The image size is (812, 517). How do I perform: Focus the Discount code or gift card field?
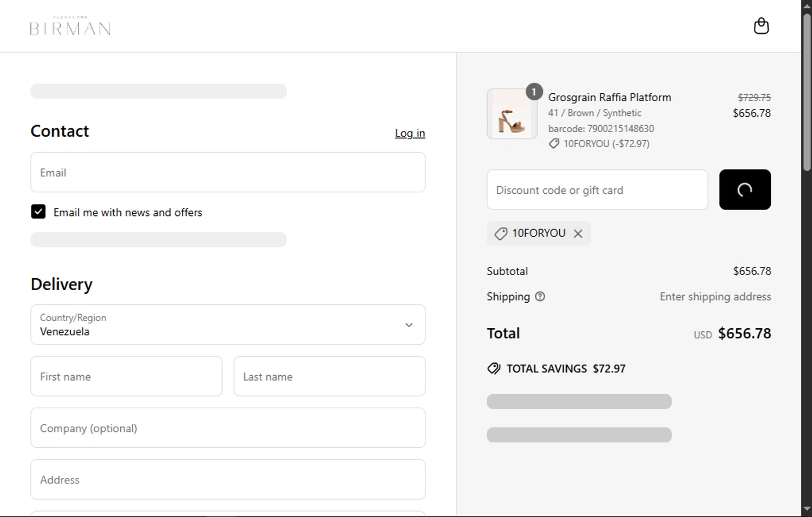pyautogui.click(x=597, y=189)
